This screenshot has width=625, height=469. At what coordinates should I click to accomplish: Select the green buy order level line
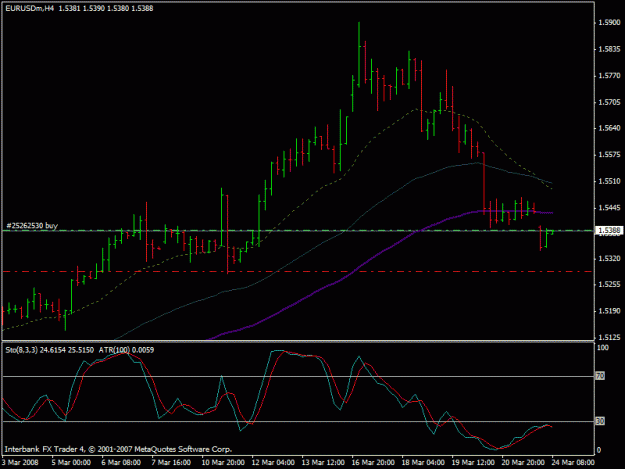pyautogui.click(x=298, y=230)
